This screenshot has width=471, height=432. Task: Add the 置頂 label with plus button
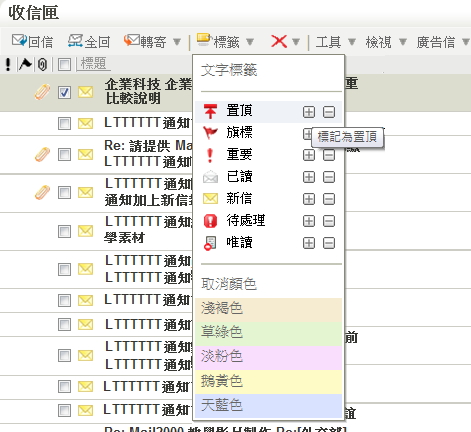309,112
